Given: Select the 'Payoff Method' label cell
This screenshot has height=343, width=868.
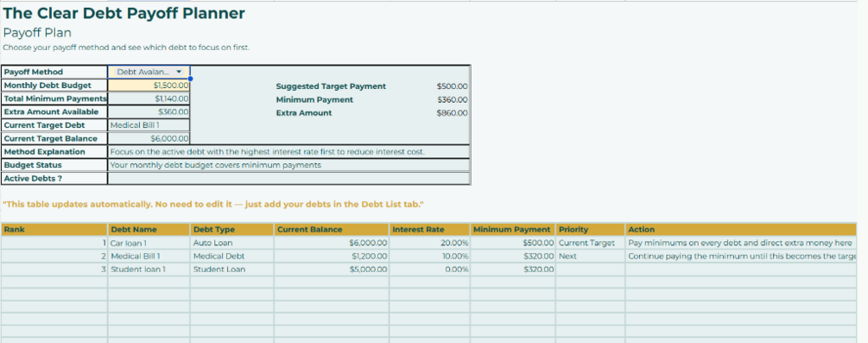Looking at the screenshot, I should pos(54,72).
